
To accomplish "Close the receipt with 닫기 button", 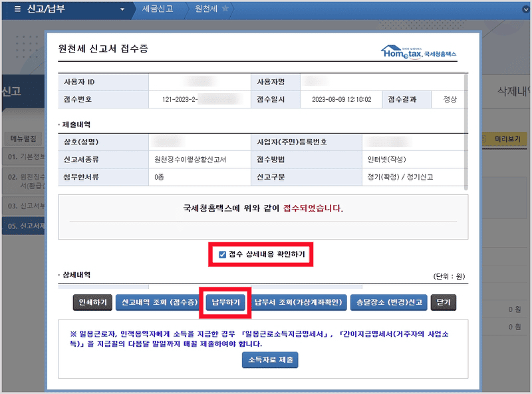I will pos(444,302).
